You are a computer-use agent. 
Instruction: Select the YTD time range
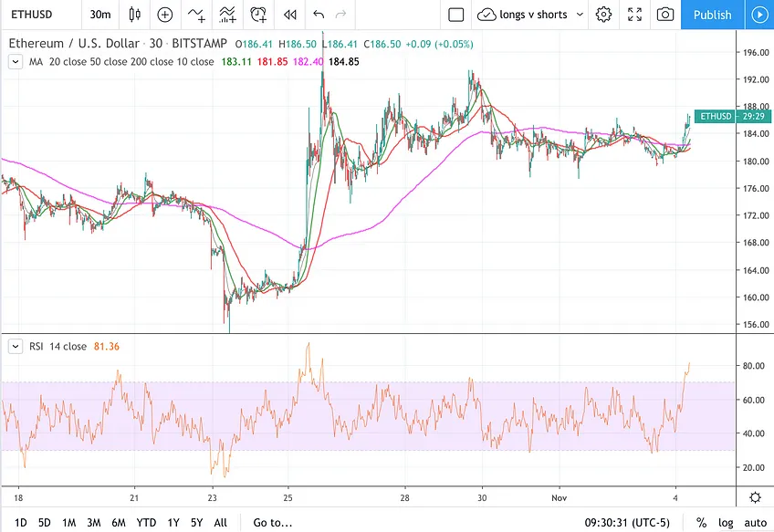click(x=146, y=522)
